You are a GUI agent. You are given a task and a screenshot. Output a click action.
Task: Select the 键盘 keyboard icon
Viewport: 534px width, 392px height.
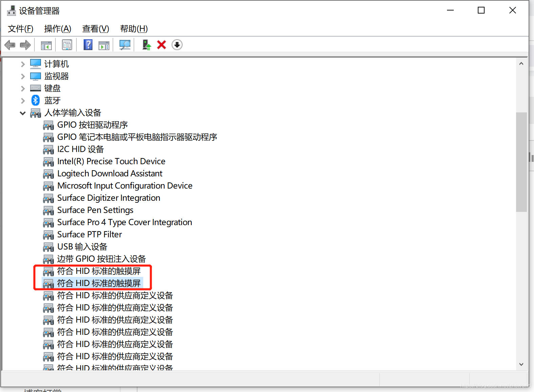(36, 88)
